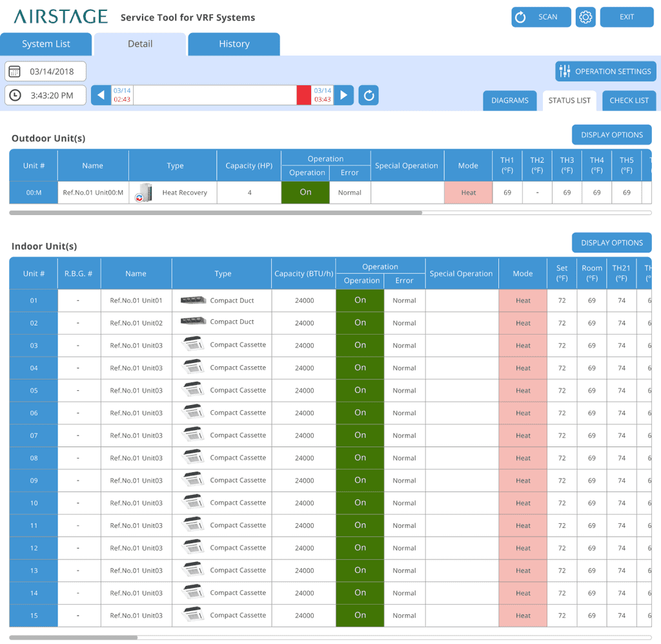The height and width of the screenshot is (644, 661).
Task: Open Settings via the gear icon
Action: click(585, 17)
